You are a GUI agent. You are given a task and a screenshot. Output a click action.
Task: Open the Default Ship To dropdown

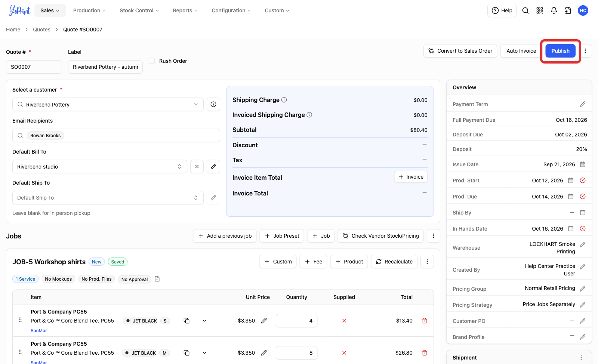[x=108, y=198]
